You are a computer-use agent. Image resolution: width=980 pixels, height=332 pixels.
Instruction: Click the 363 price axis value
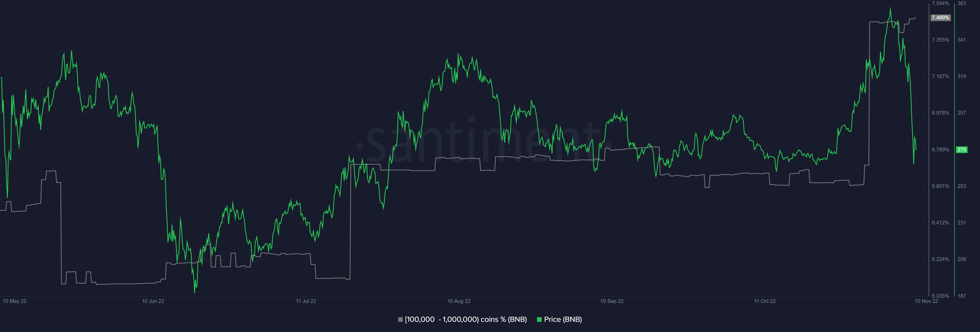coord(962,3)
